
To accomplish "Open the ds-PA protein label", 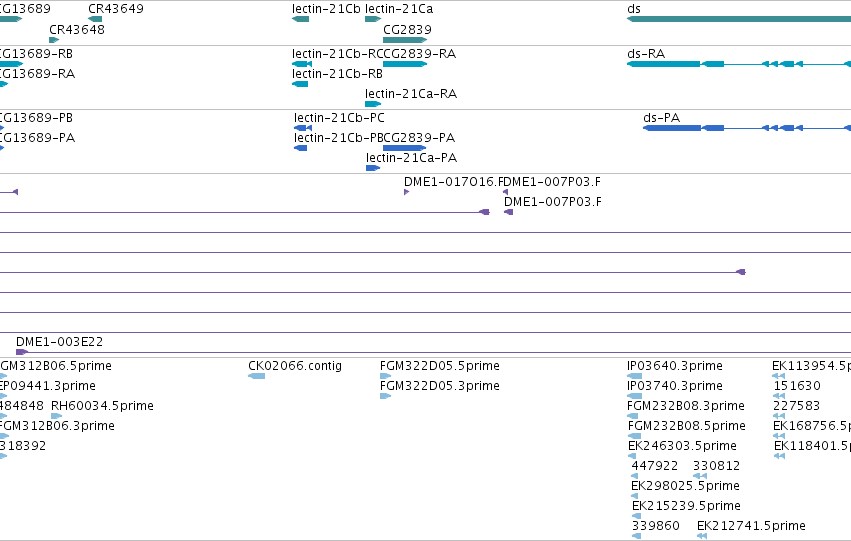I will pos(662,118).
